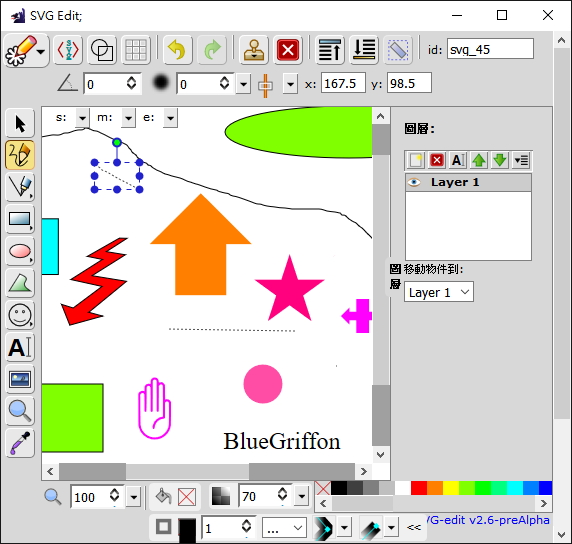The height and width of the screenshot is (544, 572).
Task: Toggle the grid display button
Action: (136, 50)
